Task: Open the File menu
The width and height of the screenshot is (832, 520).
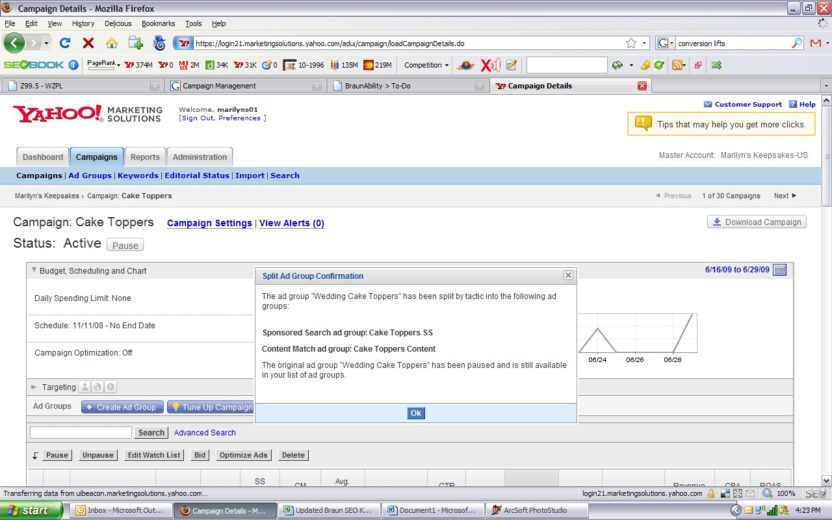Action: point(10,23)
